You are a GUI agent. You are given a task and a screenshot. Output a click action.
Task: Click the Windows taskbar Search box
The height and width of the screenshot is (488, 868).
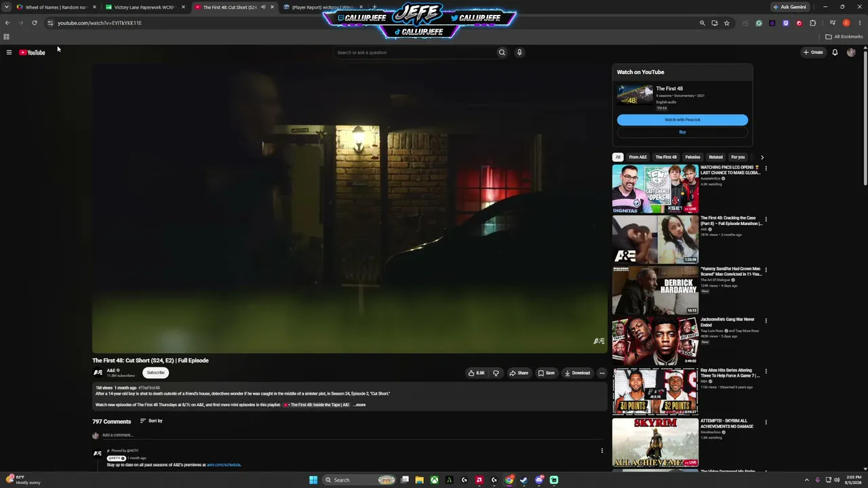(359, 480)
